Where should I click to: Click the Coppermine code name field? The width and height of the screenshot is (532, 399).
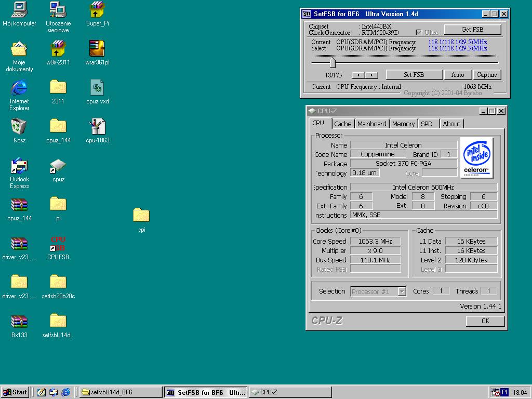(378, 154)
